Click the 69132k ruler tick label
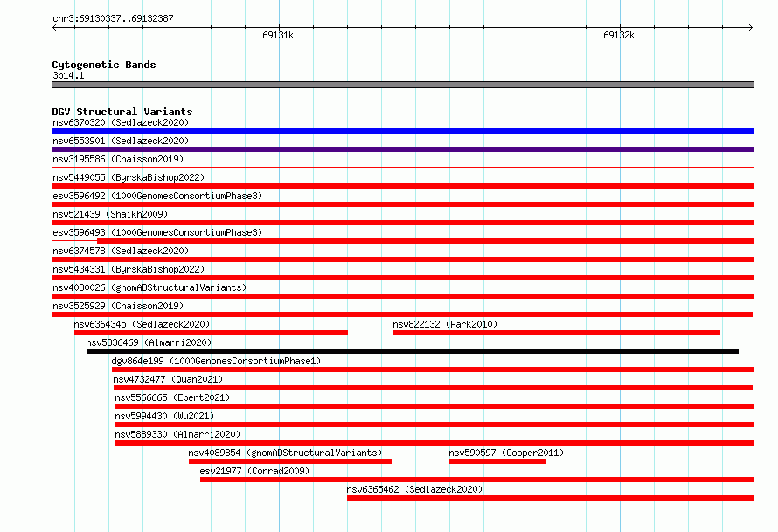The image size is (778, 532). pyautogui.click(x=619, y=35)
